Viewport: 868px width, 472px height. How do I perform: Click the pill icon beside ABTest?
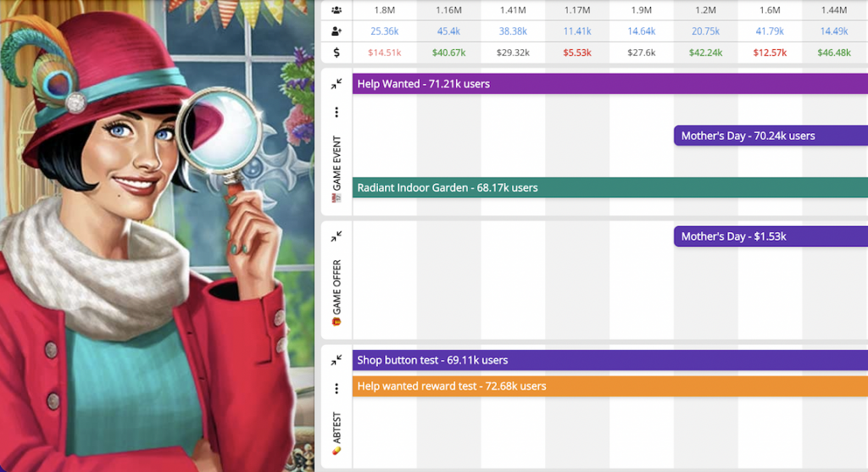[x=337, y=451]
